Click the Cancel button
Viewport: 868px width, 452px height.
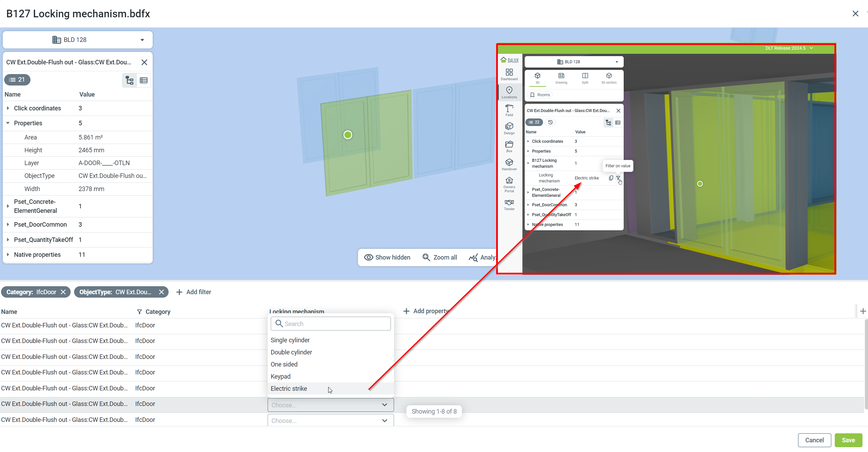(x=814, y=440)
